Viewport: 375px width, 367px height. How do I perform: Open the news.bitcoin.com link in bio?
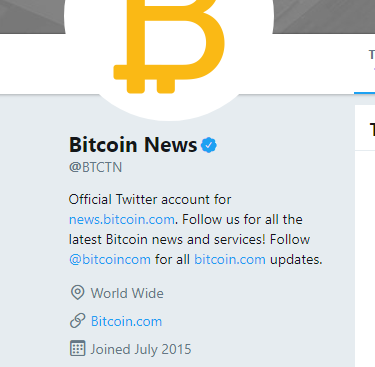[x=122, y=219]
